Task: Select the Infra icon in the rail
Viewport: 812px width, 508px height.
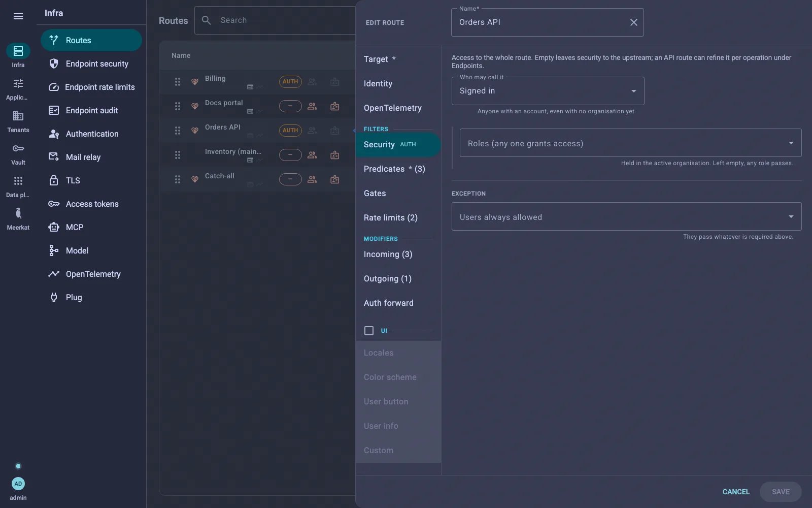Action: (18, 51)
